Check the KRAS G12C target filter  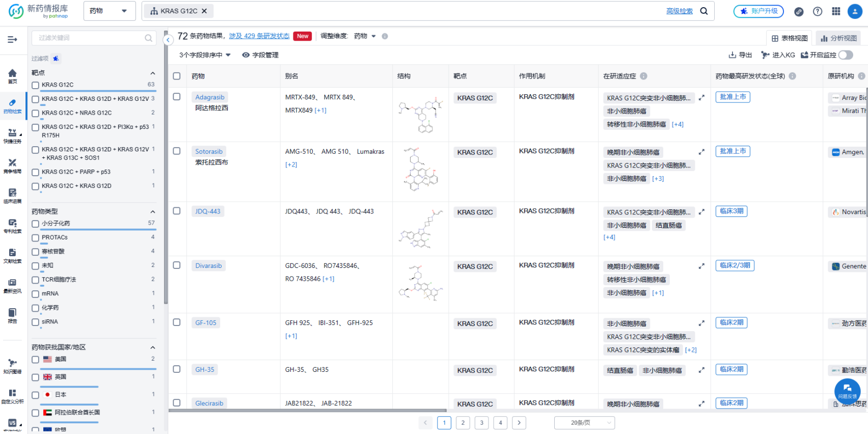(x=36, y=85)
